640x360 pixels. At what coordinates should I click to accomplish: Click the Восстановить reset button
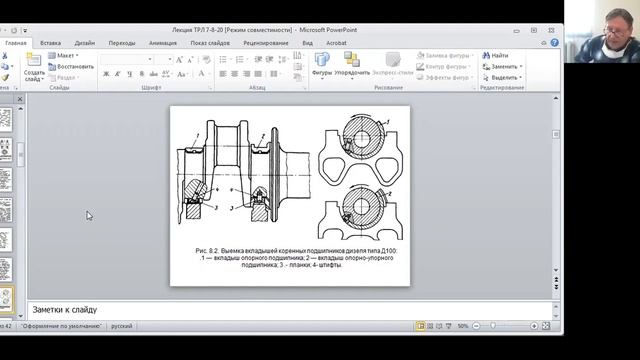click(71, 67)
